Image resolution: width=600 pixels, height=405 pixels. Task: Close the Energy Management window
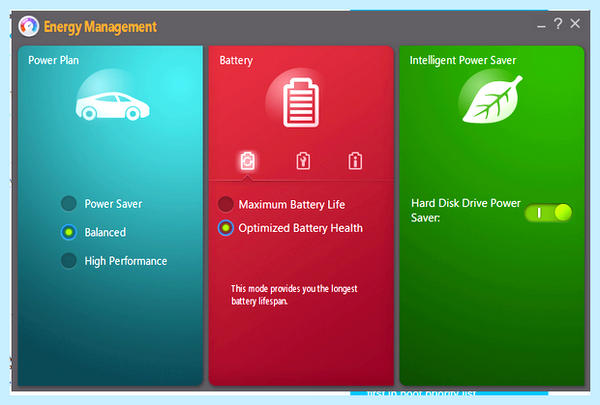[575, 24]
